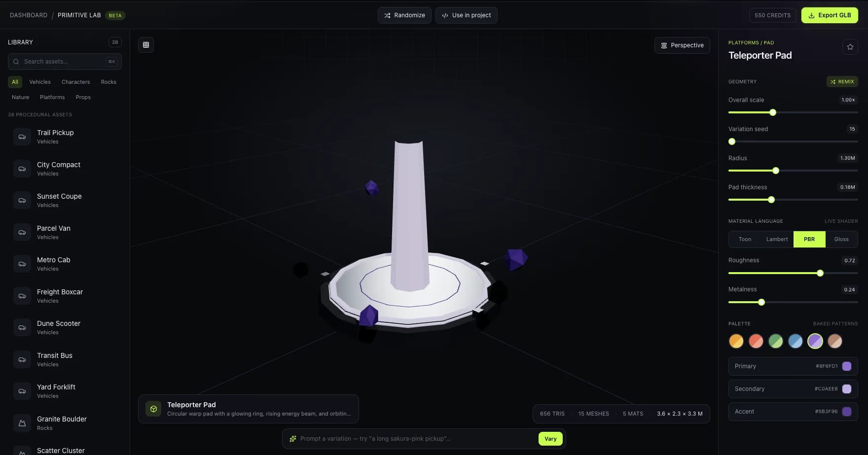This screenshot has width=868, height=455.
Task: Click the Roughness slider handle
Action: 820,273
